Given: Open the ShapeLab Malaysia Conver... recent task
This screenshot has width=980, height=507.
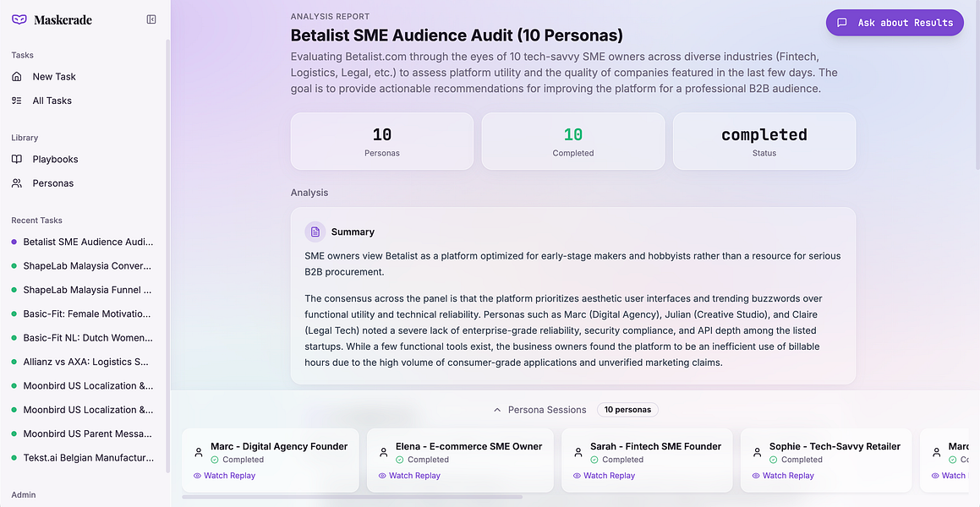Looking at the screenshot, I should (85, 266).
